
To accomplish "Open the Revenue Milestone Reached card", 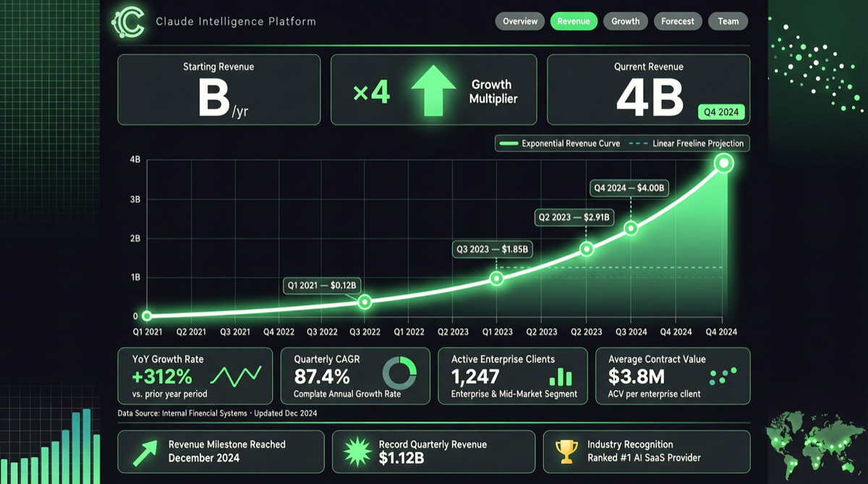I will (221, 451).
